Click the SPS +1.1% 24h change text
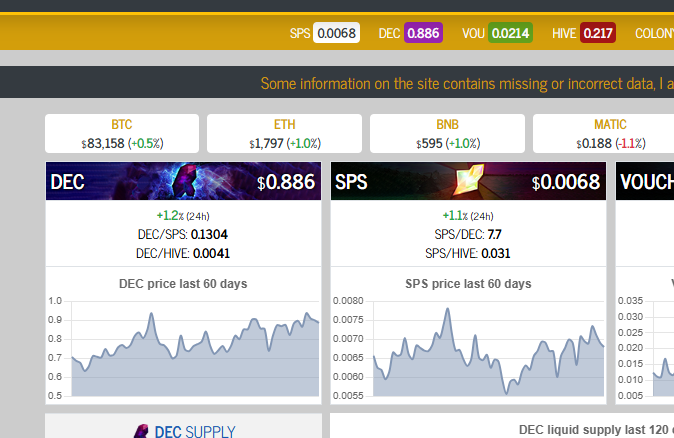The height and width of the screenshot is (438, 674). (x=468, y=215)
